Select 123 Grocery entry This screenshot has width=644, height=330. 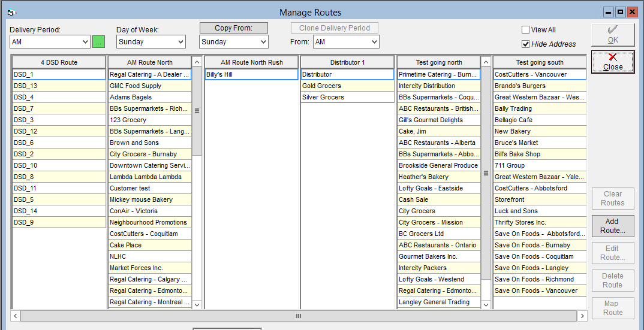click(x=150, y=120)
